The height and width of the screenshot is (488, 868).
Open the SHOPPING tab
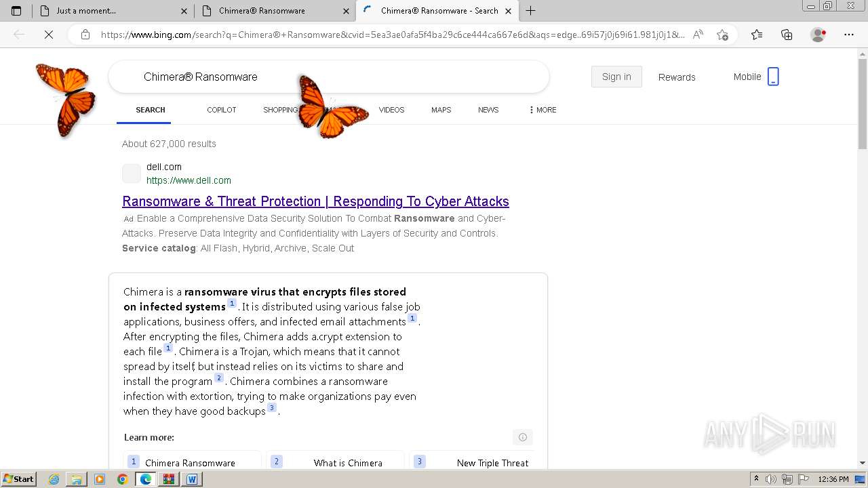[x=281, y=110]
